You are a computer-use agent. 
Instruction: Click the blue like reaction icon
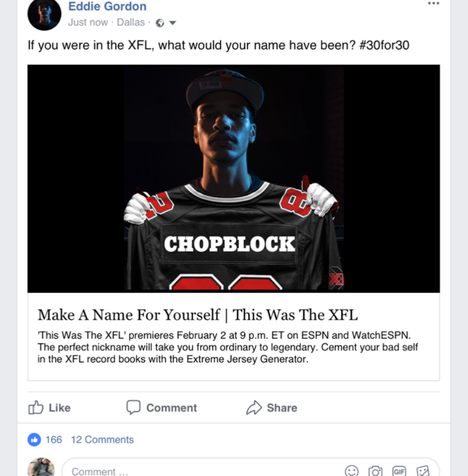point(34,439)
